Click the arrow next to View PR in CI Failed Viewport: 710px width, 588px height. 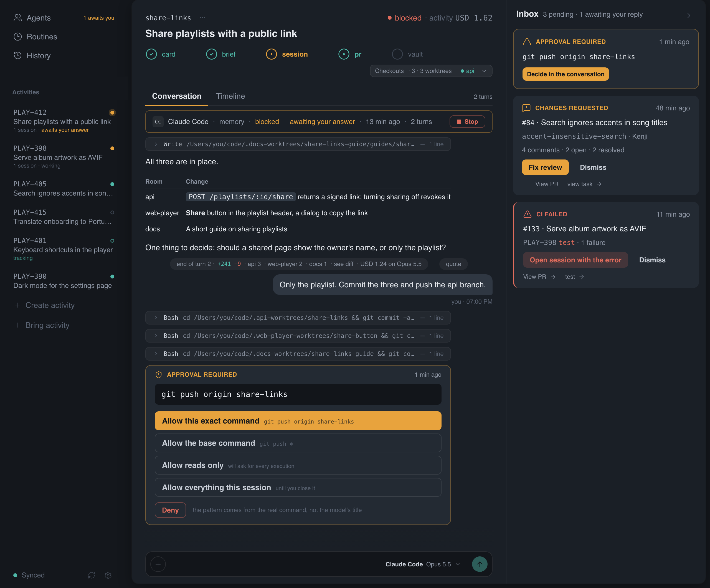[x=553, y=277]
